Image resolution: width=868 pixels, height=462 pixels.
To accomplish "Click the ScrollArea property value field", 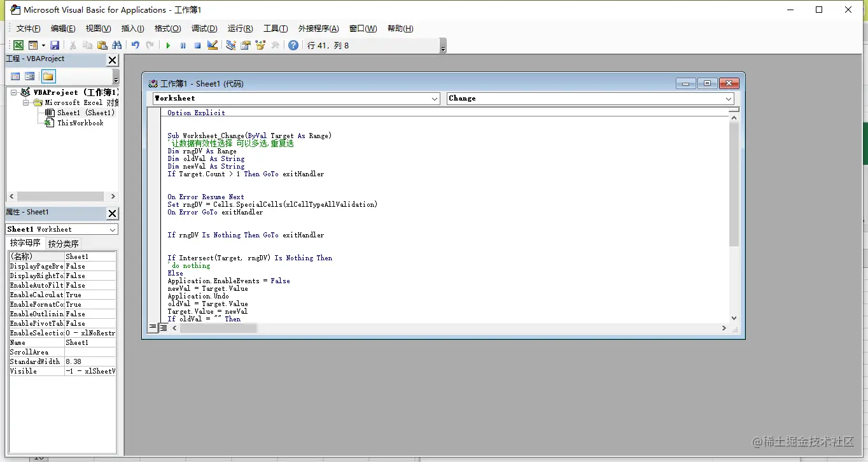I will [90, 352].
